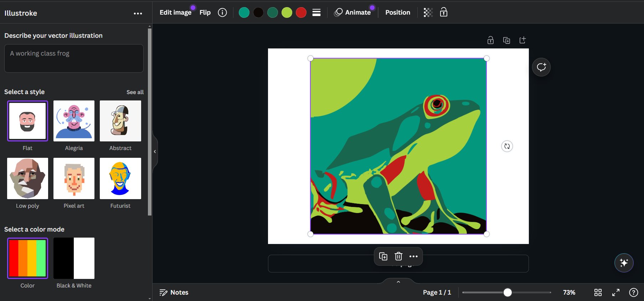Click the 73% zoom level

pos(569,292)
